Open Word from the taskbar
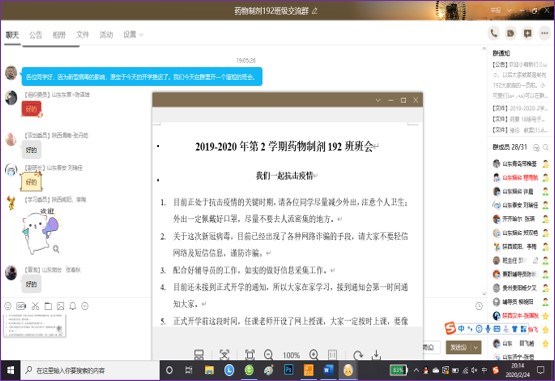 pyautogui.click(x=328, y=370)
